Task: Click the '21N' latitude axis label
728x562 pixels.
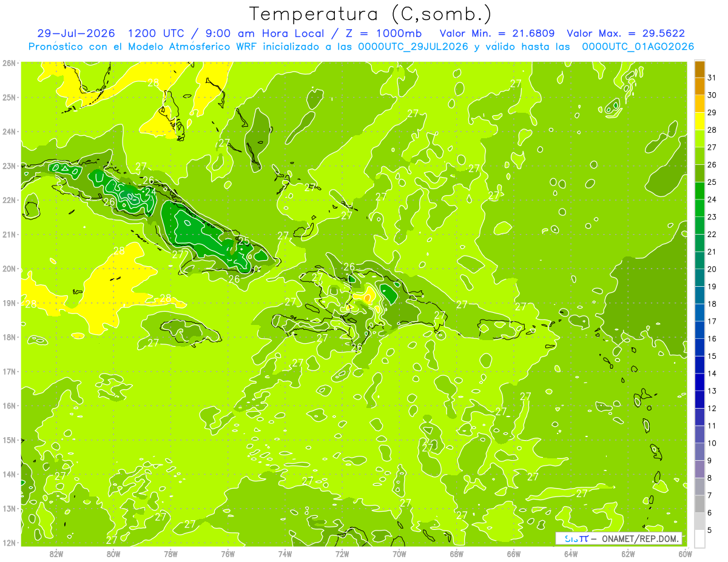Action: (9, 234)
